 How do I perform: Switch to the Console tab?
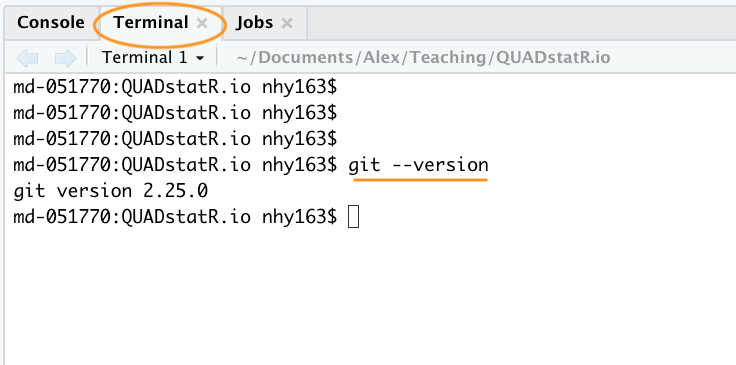[x=51, y=23]
